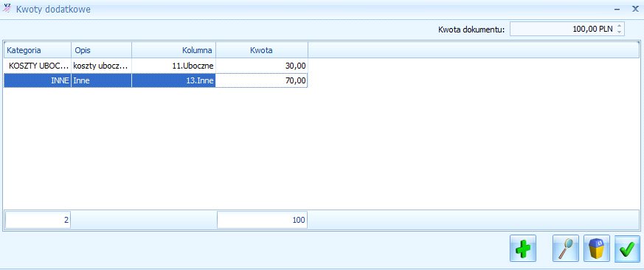This screenshot has height=270, width=644.
Task: Sort by the Kolumna column header
Action: 174,50
